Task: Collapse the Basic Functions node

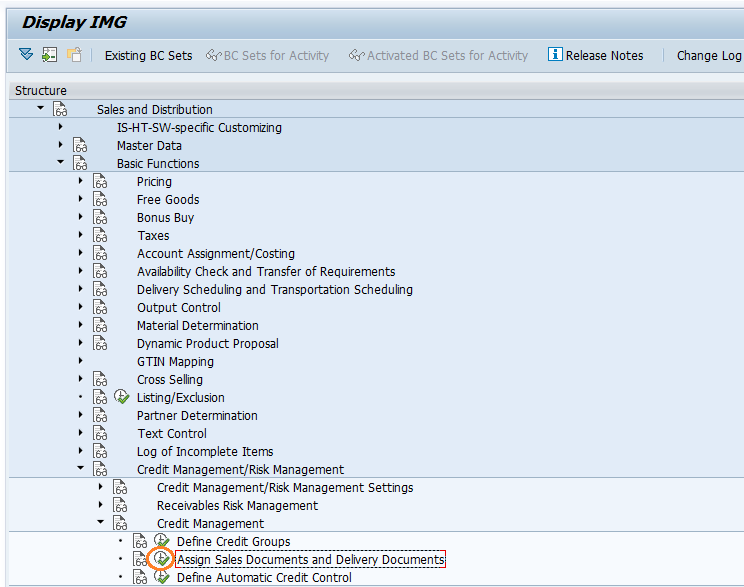Action: tap(61, 163)
